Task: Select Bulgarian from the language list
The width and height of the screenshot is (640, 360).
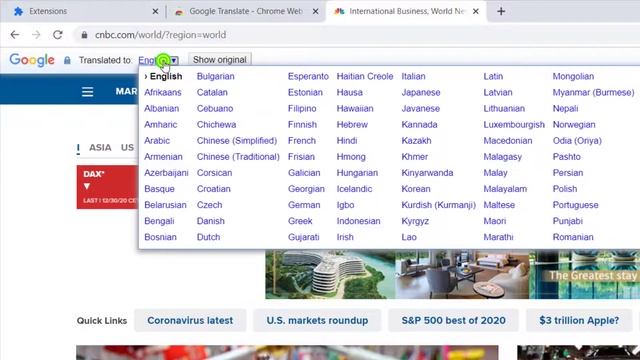Action: click(216, 76)
